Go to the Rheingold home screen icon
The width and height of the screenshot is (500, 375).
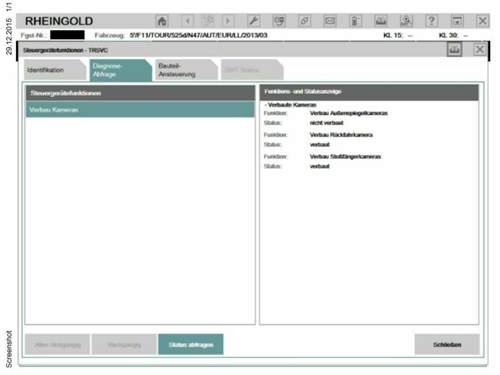pyautogui.click(x=162, y=21)
